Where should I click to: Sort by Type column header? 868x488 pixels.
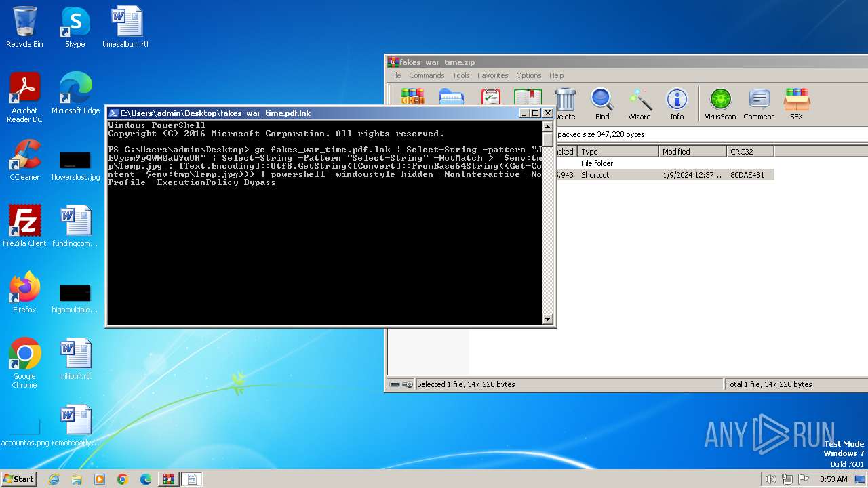(x=618, y=152)
